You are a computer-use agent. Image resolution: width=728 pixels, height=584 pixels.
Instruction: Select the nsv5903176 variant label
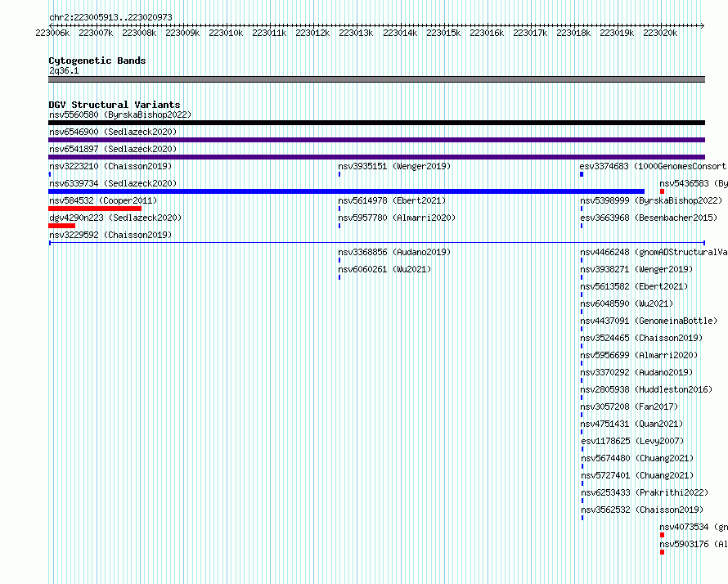[694, 544]
